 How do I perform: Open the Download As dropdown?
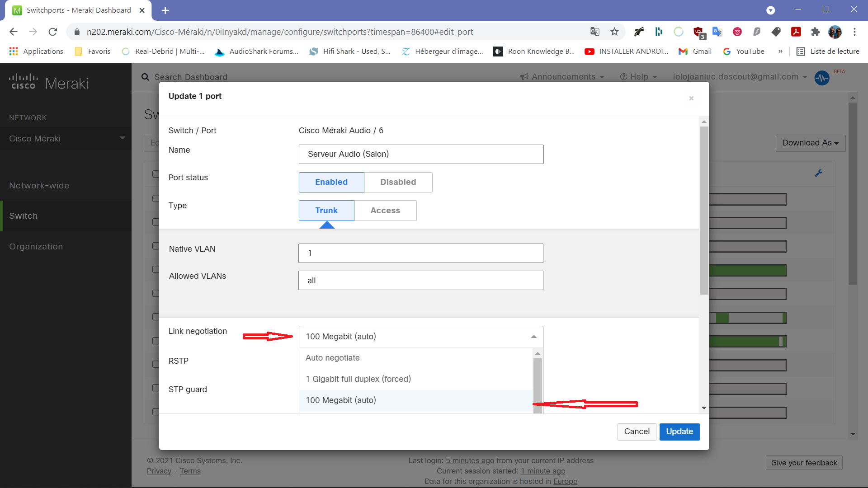point(810,143)
